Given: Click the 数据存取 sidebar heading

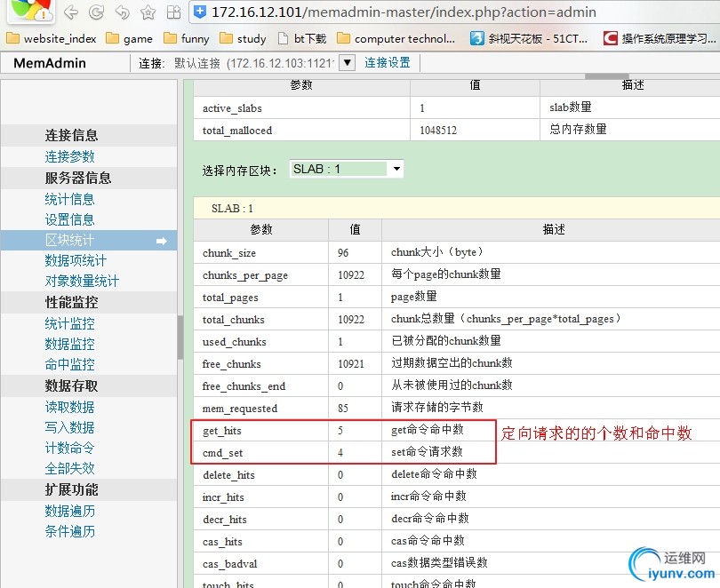Looking at the screenshot, I should pyautogui.click(x=72, y=385).
